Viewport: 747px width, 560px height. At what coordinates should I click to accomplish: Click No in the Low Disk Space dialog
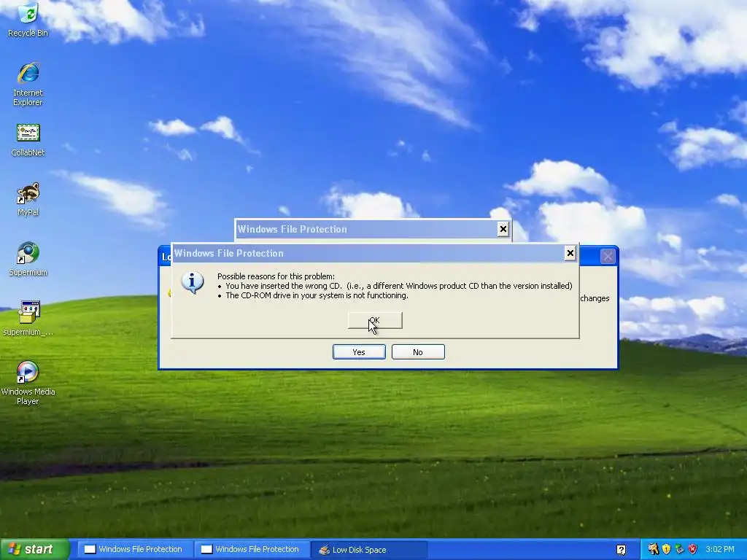[x=418, y=352]
